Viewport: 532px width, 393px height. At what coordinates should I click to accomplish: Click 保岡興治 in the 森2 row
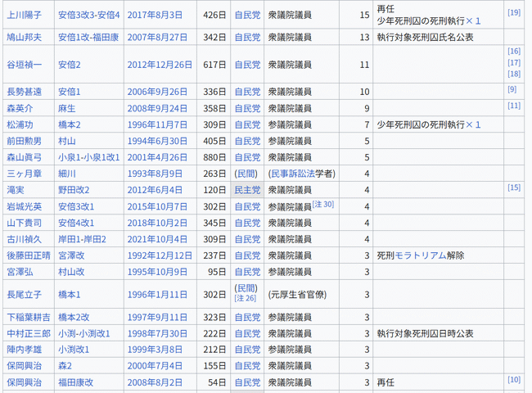pyautogui.click(x=24, y=365)
